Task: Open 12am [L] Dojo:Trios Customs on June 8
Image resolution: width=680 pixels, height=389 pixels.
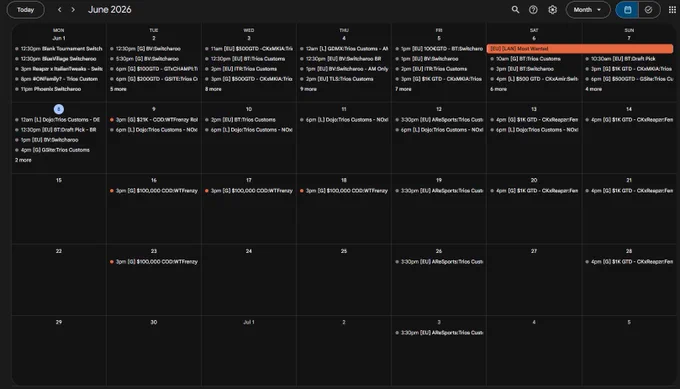Action: (x=59, y=120)
